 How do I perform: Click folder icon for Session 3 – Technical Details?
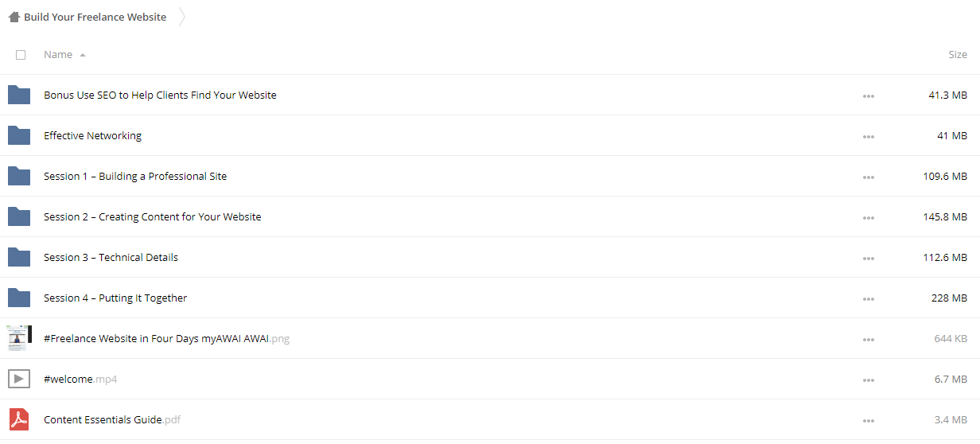click(x=19, y=257)
